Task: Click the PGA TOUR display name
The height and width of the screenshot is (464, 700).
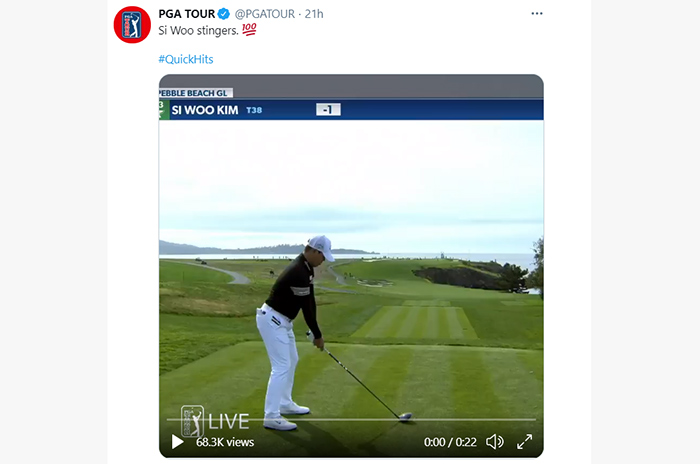Action: tap(187, 14)
